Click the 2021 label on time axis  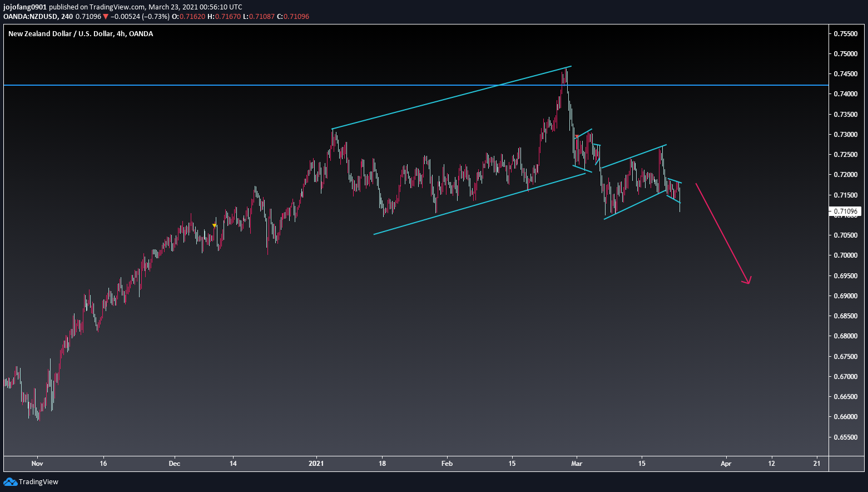(x=316, y=463)
